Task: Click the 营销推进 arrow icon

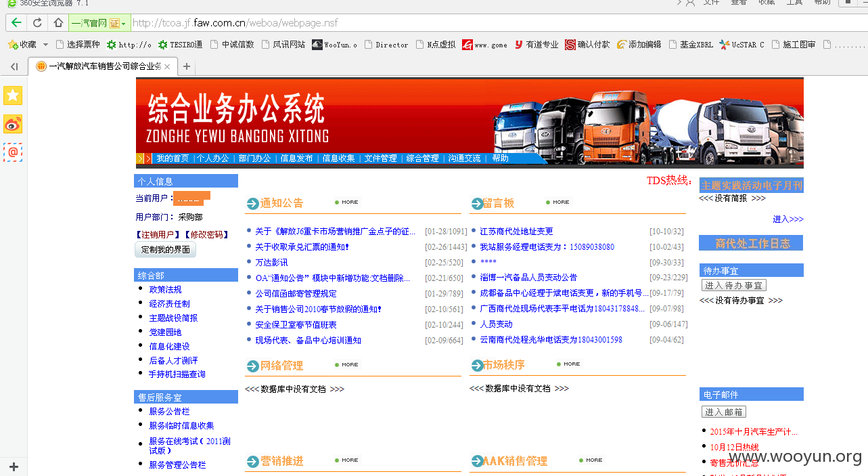Action: 252,462
